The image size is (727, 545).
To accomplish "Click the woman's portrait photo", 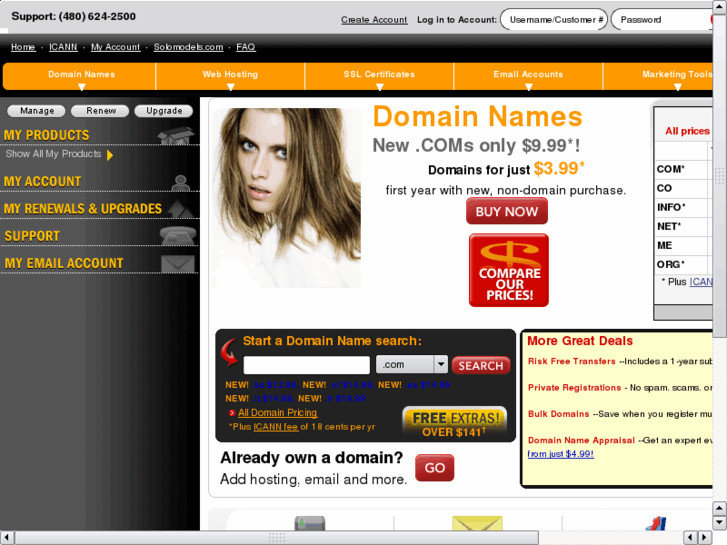I will pos(287,198).
